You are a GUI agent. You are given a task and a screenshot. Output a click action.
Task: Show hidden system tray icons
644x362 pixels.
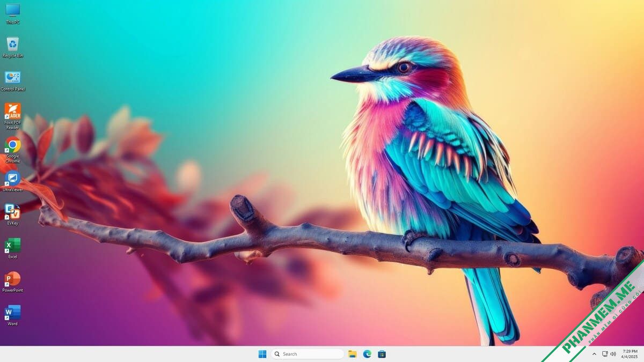[x=594, y=354]
